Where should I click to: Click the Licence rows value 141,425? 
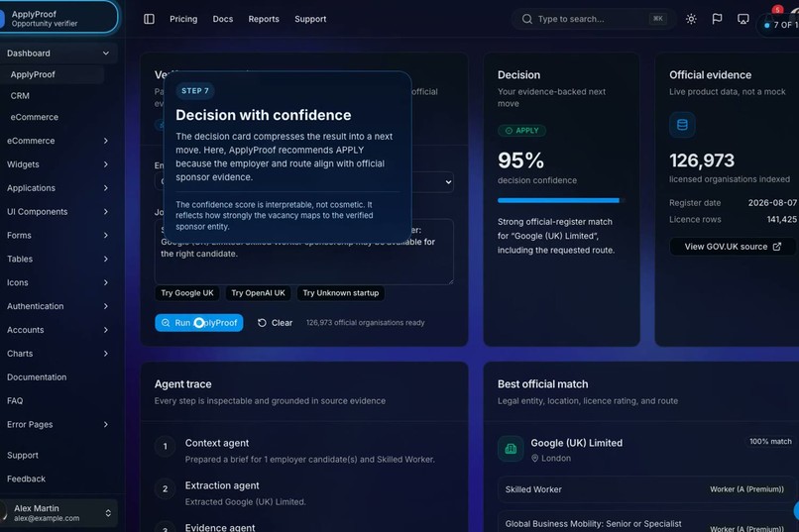point(782,219)
